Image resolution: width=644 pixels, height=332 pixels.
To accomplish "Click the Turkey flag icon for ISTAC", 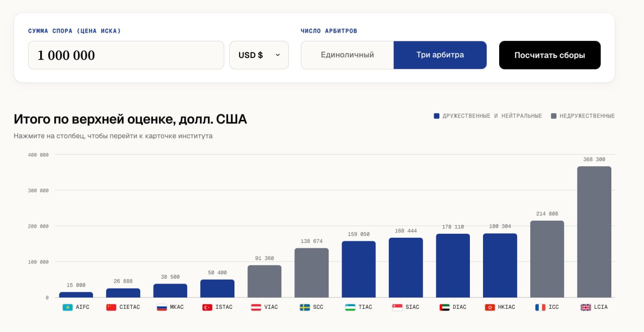I will coord(207,307).
